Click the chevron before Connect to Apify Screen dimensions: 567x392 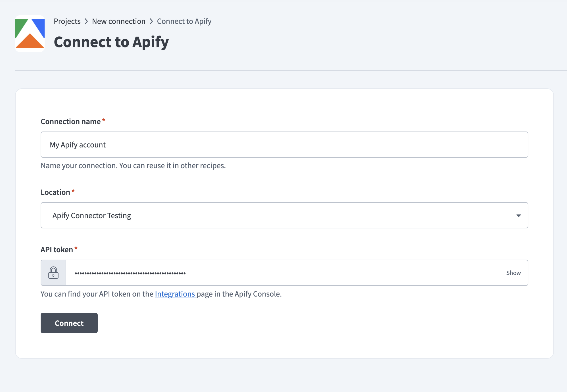click(151, 21)
